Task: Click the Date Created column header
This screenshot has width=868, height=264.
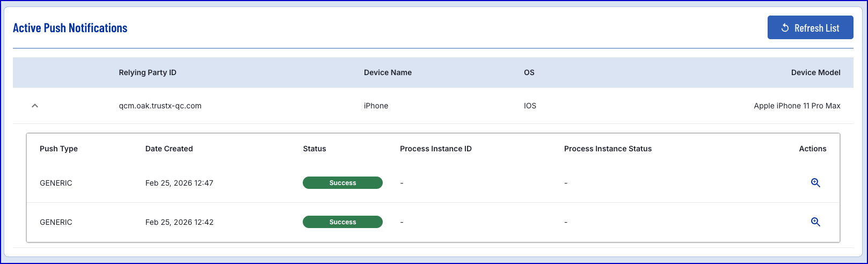Action: click(169, 149)
